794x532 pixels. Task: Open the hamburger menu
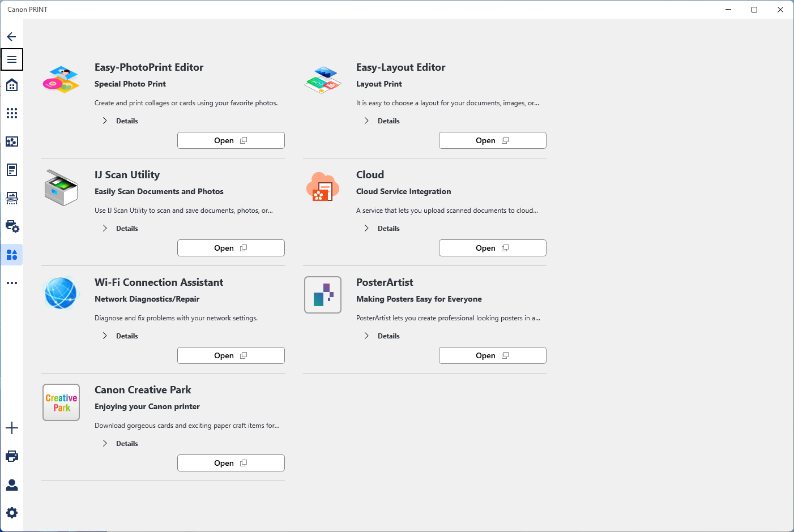coord(12,59)
